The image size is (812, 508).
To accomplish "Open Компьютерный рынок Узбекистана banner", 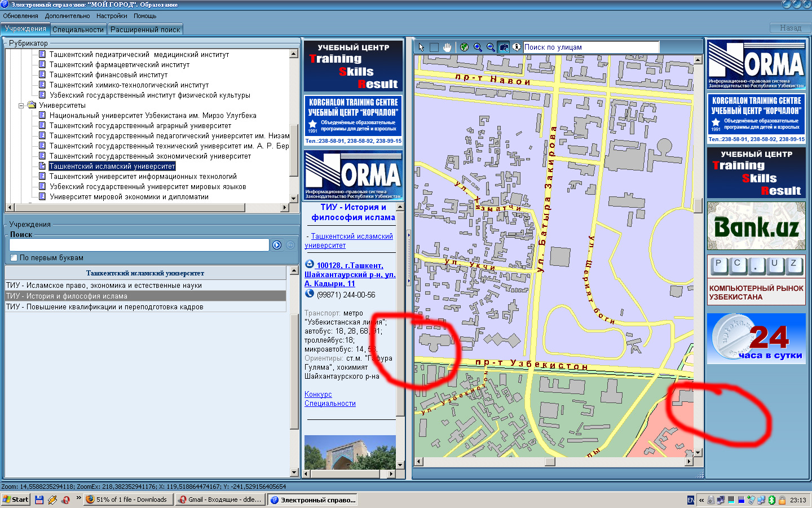I will 756,281.
